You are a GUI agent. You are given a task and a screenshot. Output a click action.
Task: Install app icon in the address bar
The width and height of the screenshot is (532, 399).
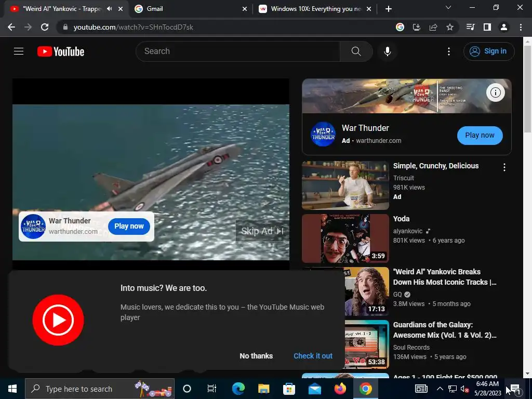(x=417, y=27)
